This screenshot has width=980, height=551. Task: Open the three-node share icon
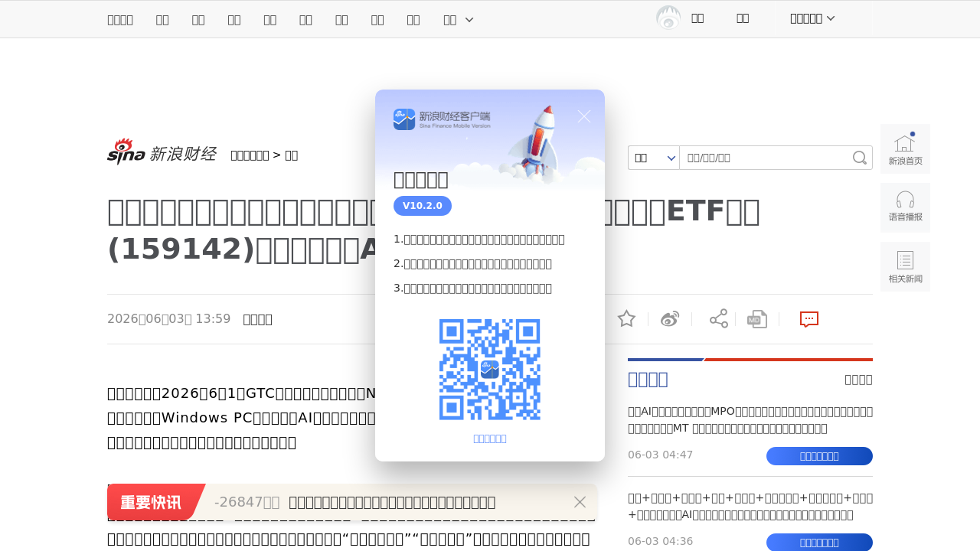(719, 319)
